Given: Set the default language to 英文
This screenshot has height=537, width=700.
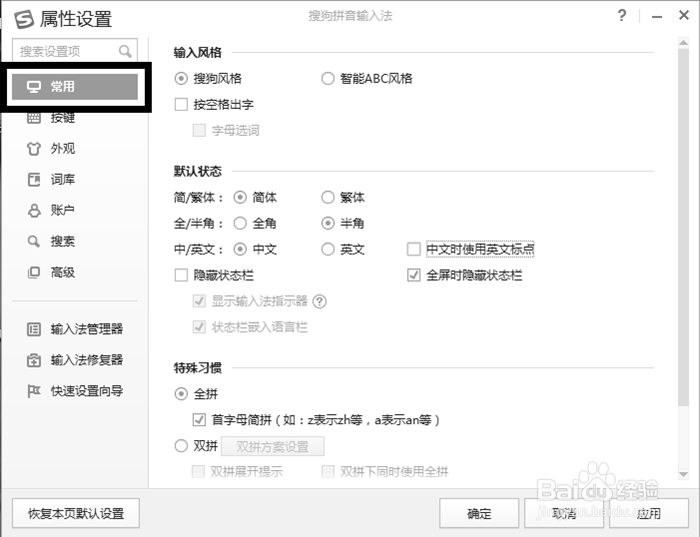Looking at the screenshot, I should coord(328,249).
